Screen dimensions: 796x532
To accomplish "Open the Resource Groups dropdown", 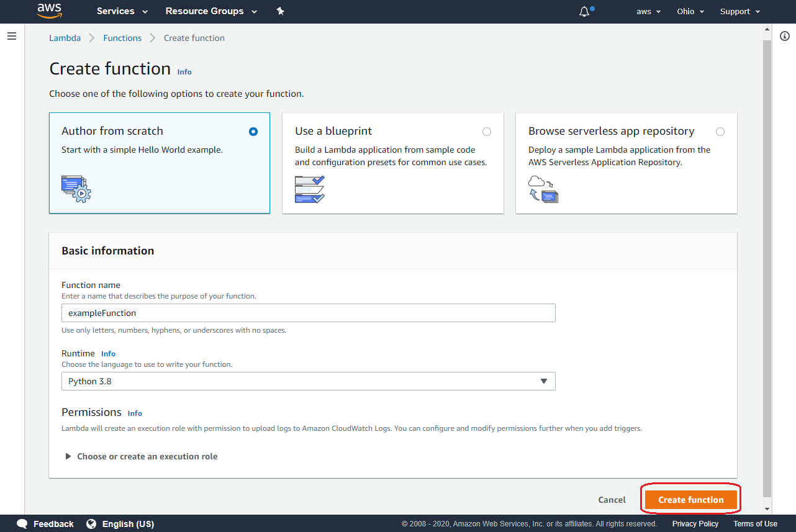I will [x=211, y=11].
